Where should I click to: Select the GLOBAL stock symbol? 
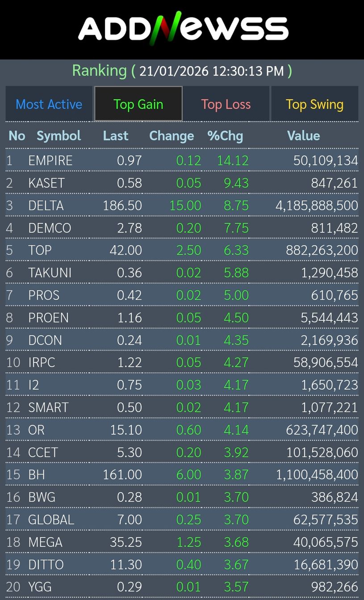pos(51,520)
